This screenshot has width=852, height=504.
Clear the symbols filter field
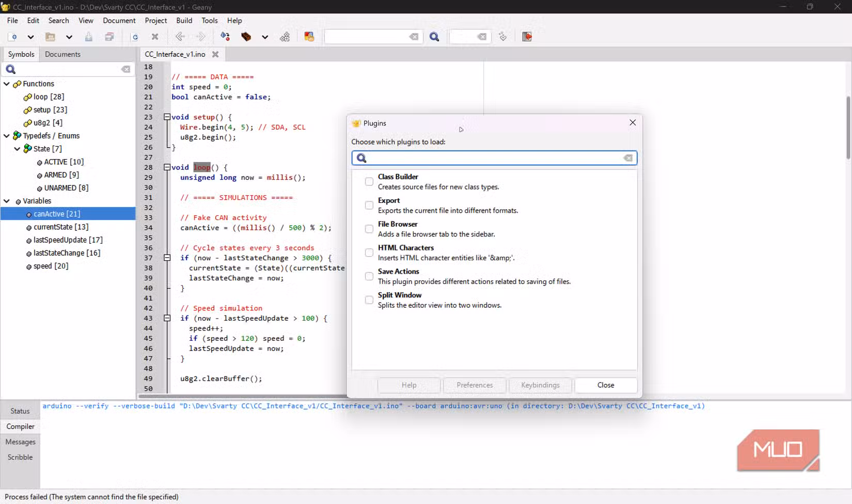tap(126, 69)
